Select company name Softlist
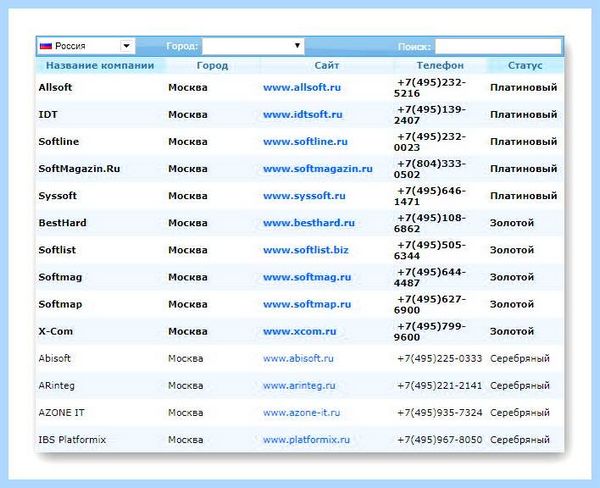The width and height of the screenshot is (600, 488). pos(57,250)
